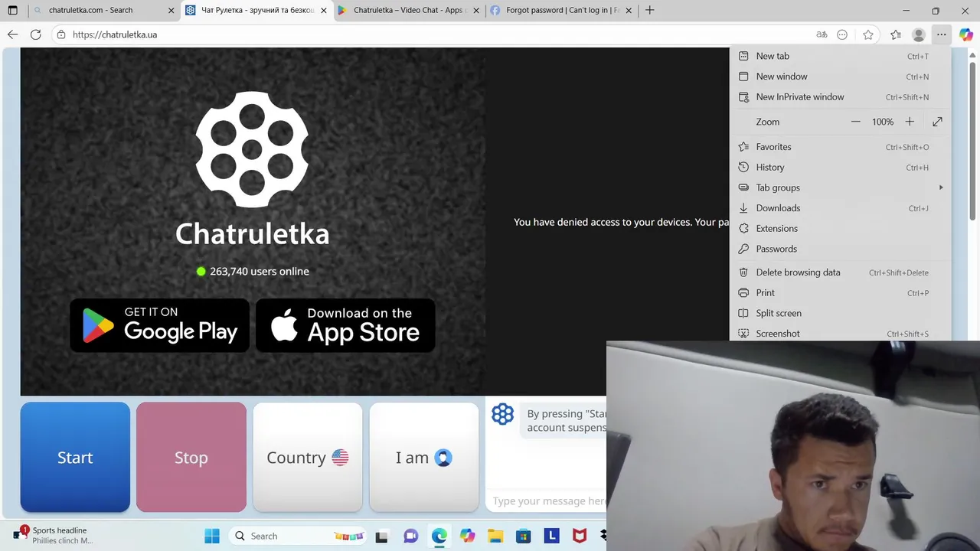Image resolution: width=980 pixels, height=551 pixels.
Task: Close the Чат Рулетка tab
Action: click(324, 11)
